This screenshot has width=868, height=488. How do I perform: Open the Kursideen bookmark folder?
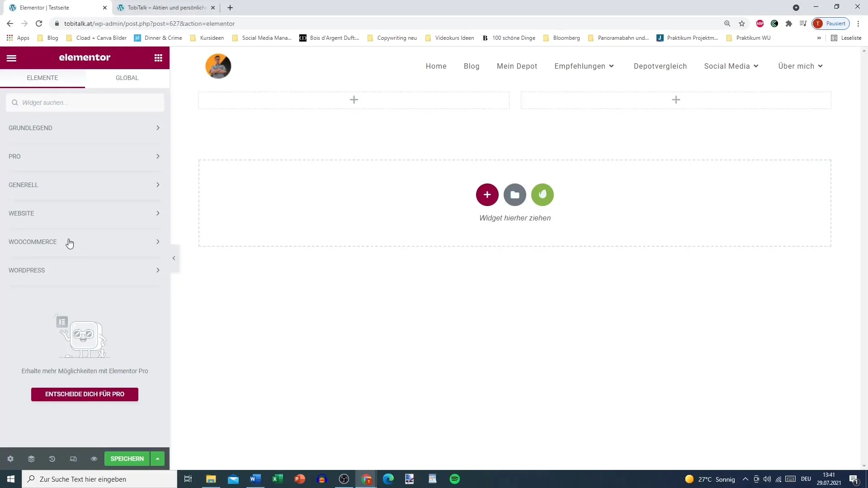(207, 38)
